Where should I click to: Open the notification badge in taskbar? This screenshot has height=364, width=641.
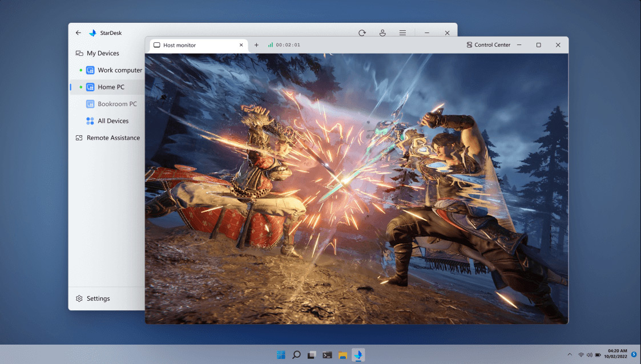pos(634,354)
